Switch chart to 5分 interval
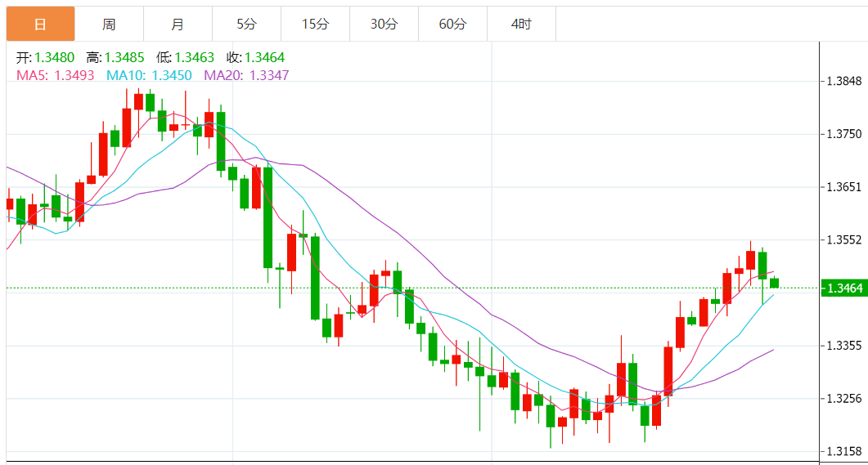The height and width of the screenshot is (465, 868). (246, 25)
